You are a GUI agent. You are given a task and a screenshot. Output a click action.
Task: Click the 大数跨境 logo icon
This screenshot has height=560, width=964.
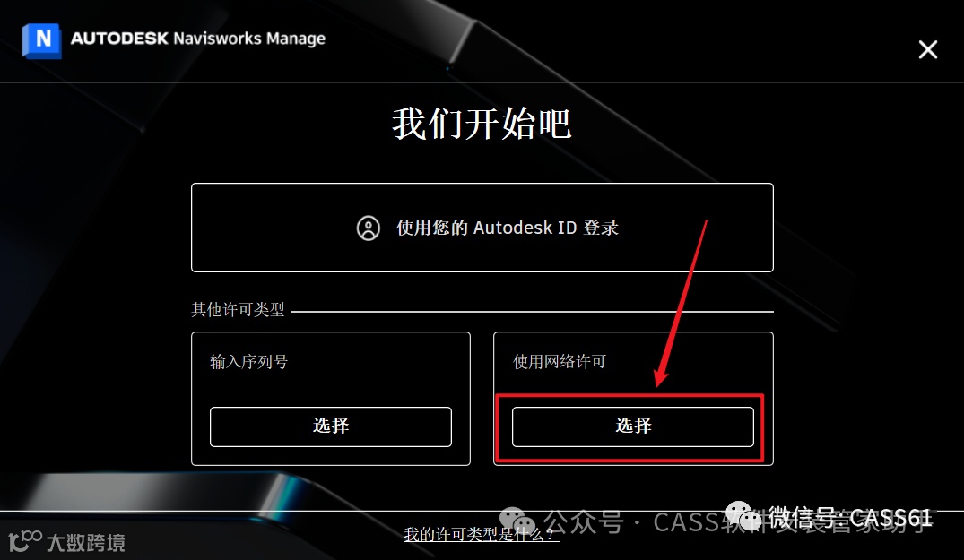tap(25, 540)
